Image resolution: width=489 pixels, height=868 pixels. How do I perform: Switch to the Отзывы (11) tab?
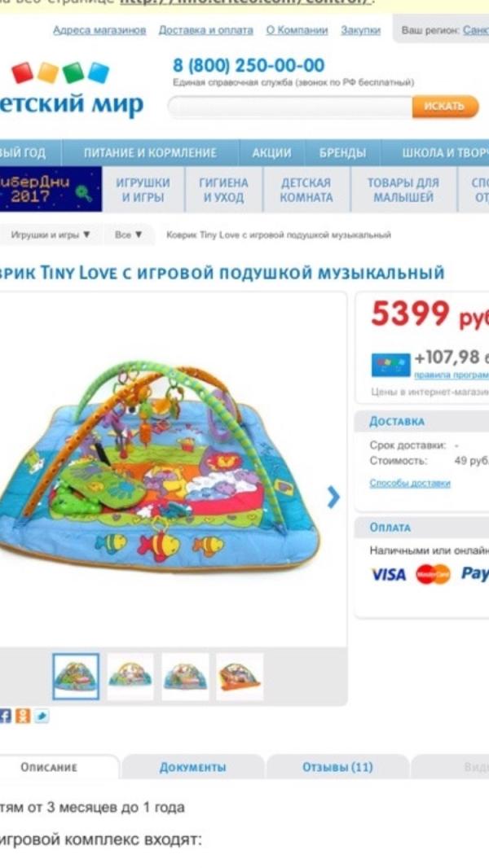337,767
